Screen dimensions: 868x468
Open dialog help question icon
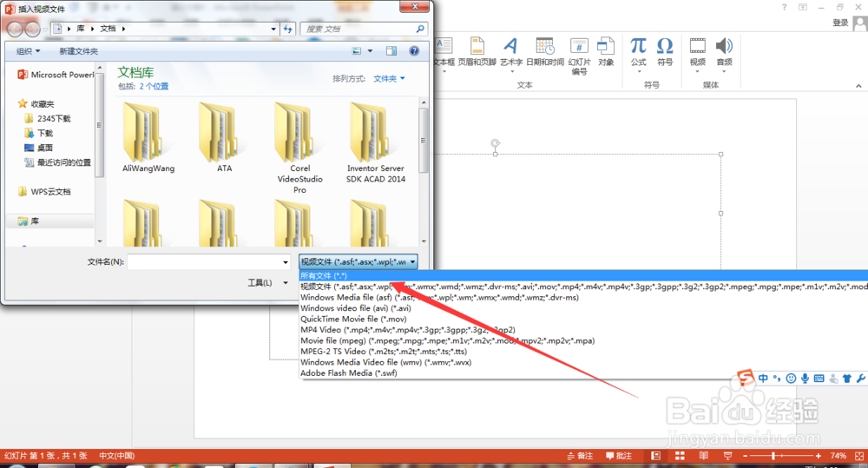(414, 51)
